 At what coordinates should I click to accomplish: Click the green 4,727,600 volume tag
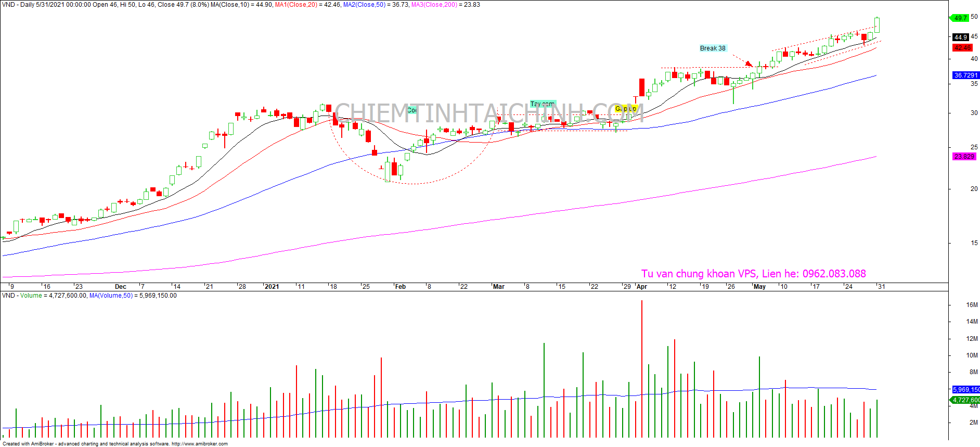tap(965, 400)
